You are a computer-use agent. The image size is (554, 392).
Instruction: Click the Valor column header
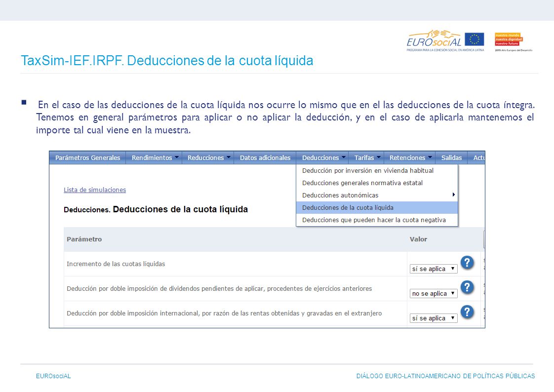pos(418,239)
